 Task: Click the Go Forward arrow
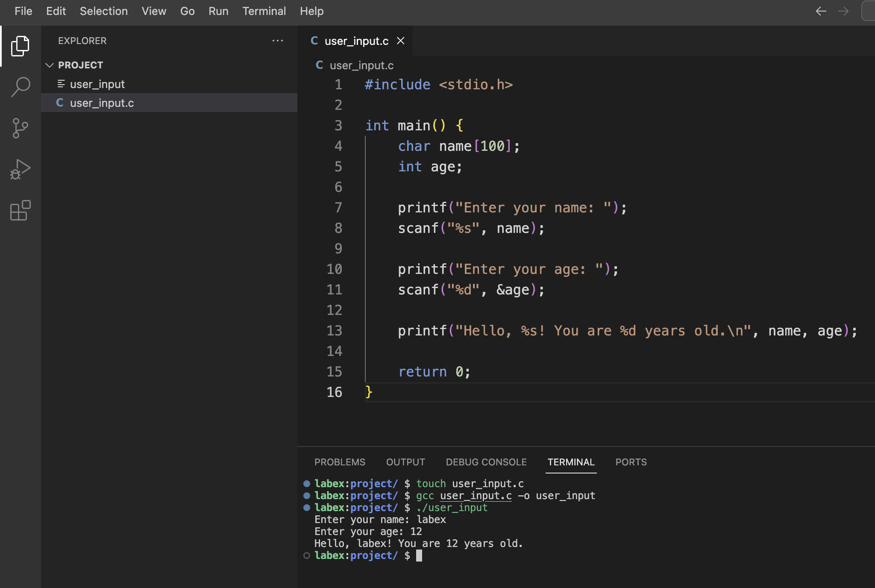pyautogui.click(x=843, y=11)
